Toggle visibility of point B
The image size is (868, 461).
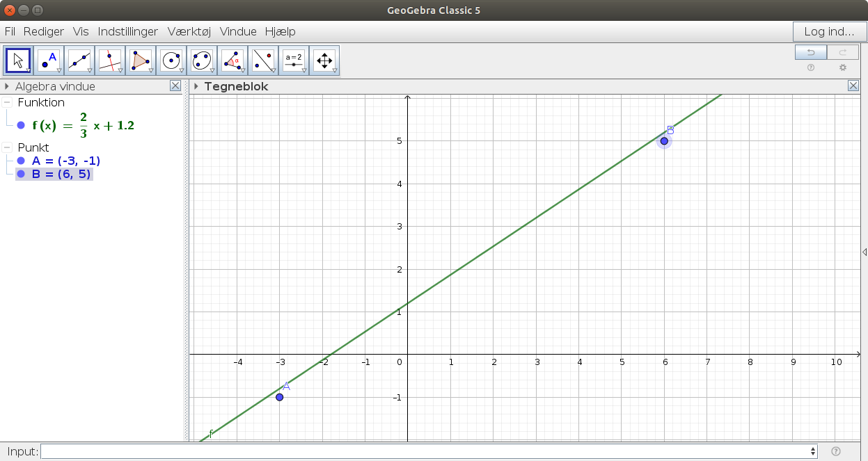pos(21,174)
